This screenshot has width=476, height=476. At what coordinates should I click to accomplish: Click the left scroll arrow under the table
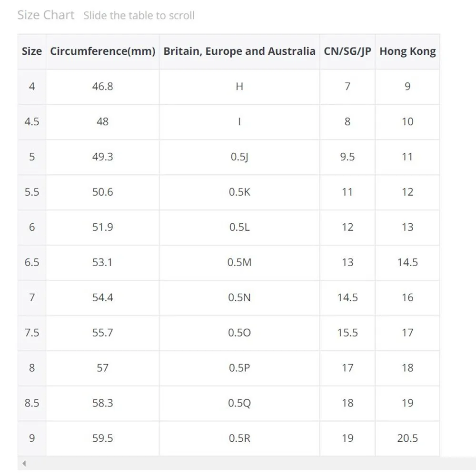(24, 463)
